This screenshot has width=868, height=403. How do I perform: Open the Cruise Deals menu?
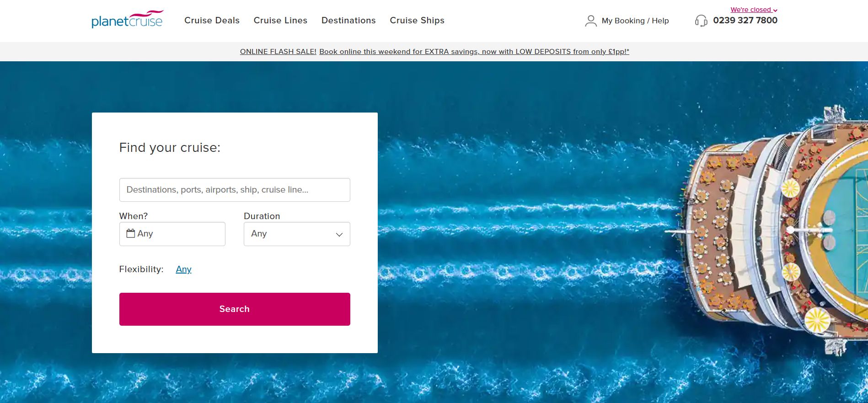tap(212, 21)
